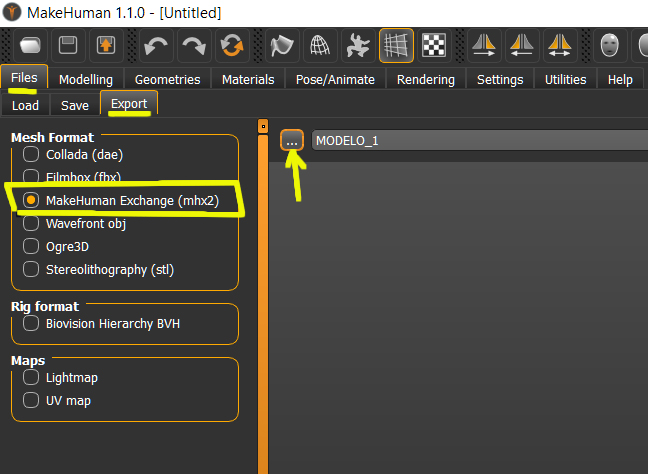Click the Export upload-arrow toolbar icon
The width and height of the screenshot is (648, 474).
pos(106,45)
